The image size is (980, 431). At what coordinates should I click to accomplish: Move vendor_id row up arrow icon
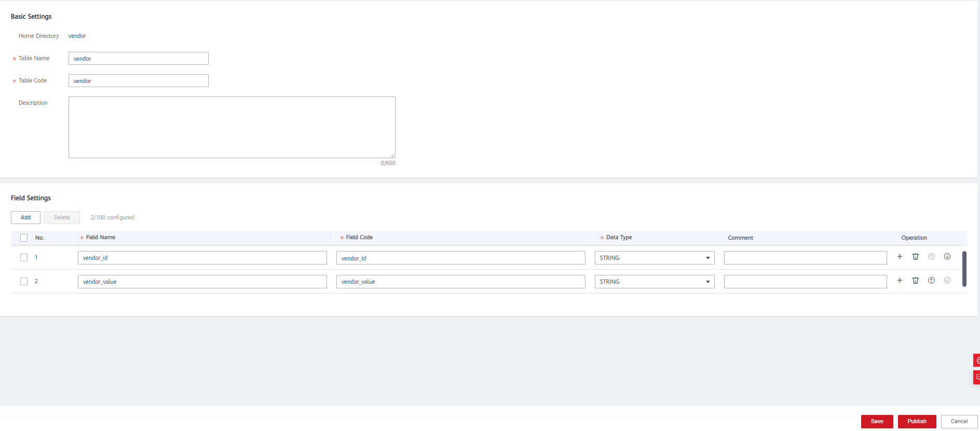click(932, 257)
